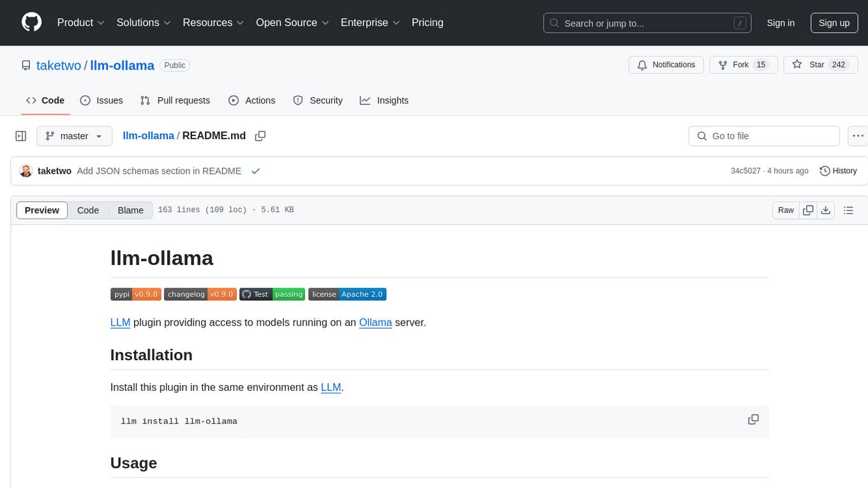Download the raw file icon
The height and width of the screenshot is (488, 868).
click(x=825, y=210)
